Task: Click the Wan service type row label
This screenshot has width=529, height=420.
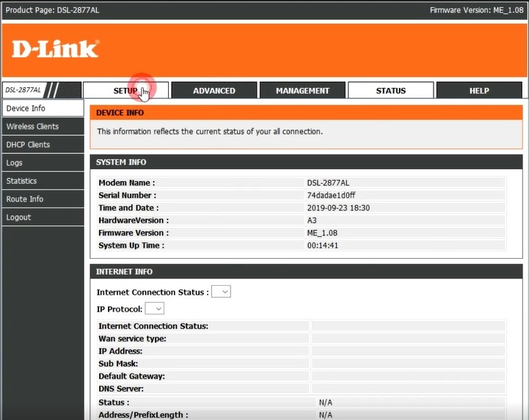Action: (132, 339)
